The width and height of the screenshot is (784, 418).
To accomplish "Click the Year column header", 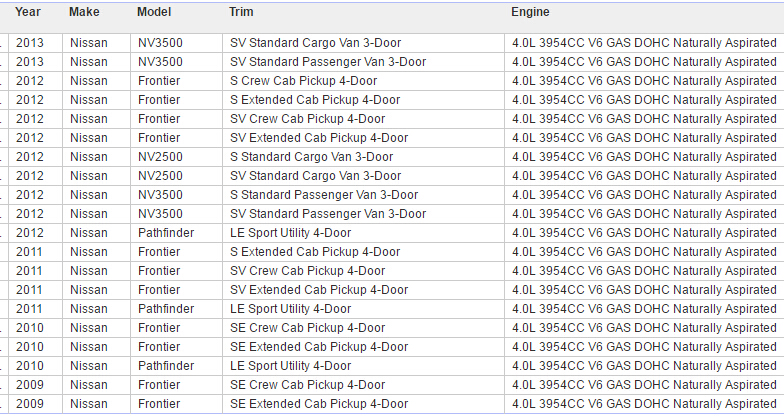I will (28, 12).
